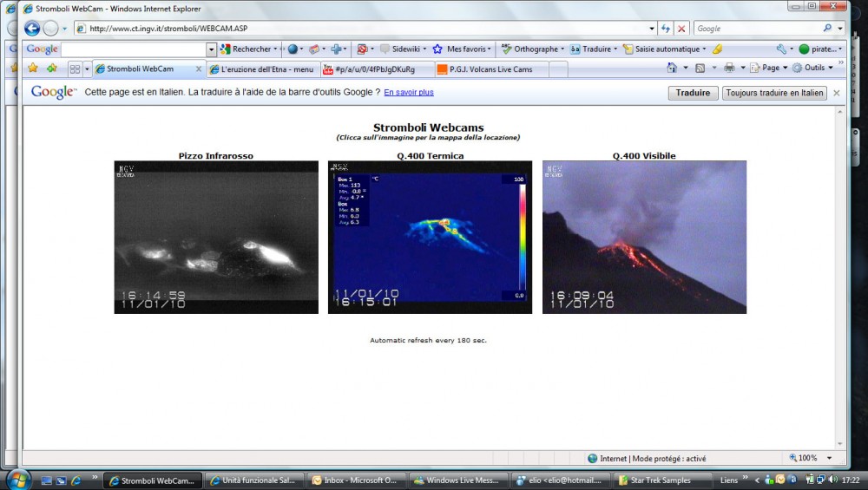Click the Home page icon
Viewport: 868px width, 490px height.
point(672,69)
